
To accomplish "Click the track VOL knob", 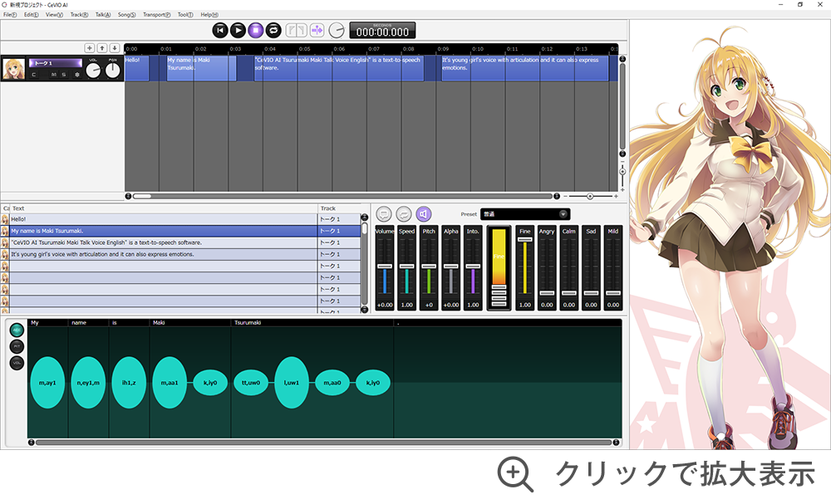I will coord(93,70).
